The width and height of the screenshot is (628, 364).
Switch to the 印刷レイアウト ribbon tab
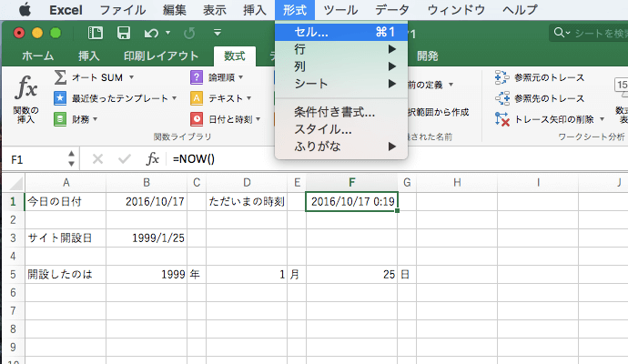point(161,56)
